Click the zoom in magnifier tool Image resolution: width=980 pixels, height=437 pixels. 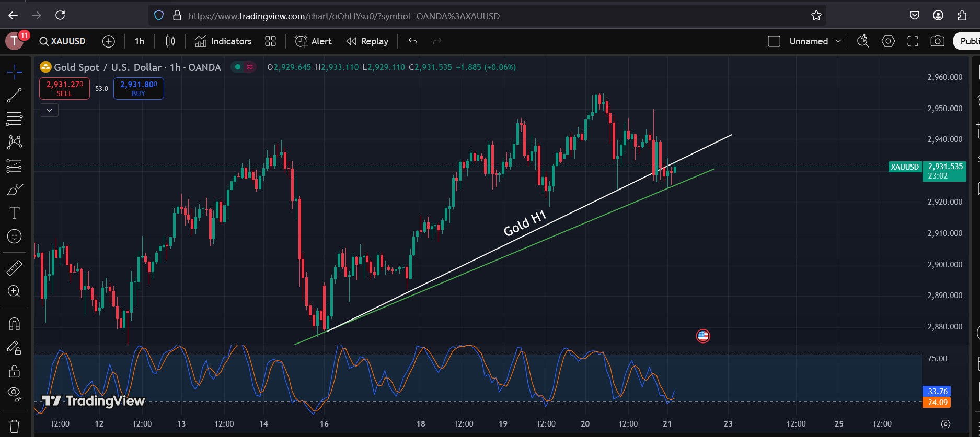[x=14, y=291]
